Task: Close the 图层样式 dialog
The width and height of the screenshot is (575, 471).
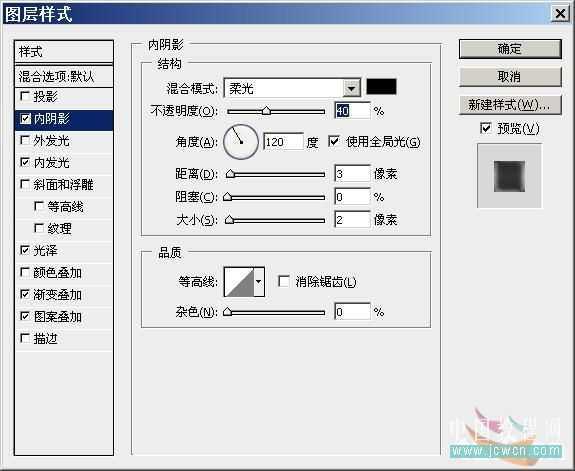Action: [560, 14]
